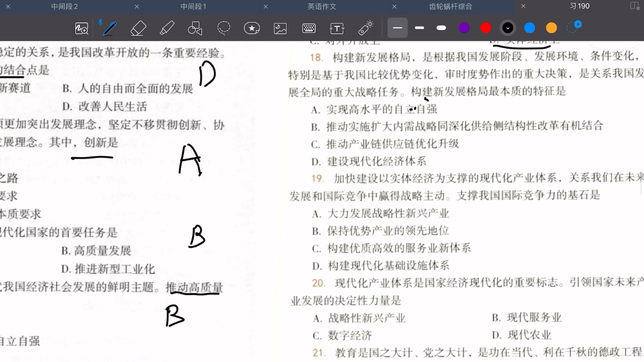Open the split view icon at top right
The height and width of the screenshot is (362, 644).
point(635,6)
